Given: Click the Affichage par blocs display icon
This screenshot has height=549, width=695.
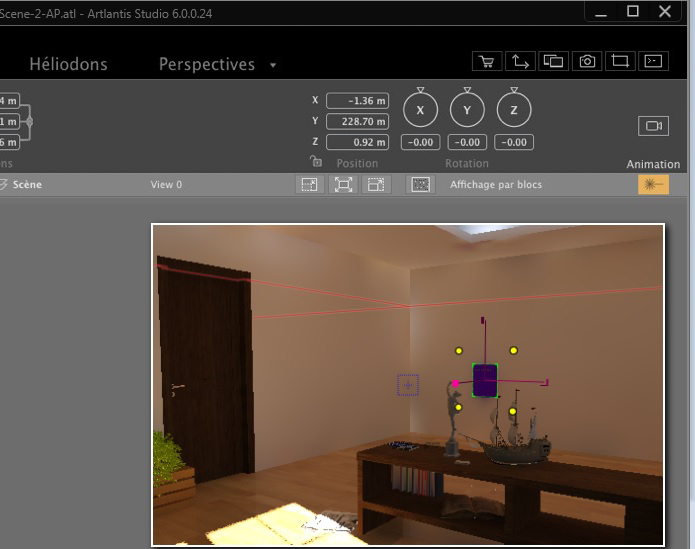Looking at the screenshot, I should pos(421,185).
